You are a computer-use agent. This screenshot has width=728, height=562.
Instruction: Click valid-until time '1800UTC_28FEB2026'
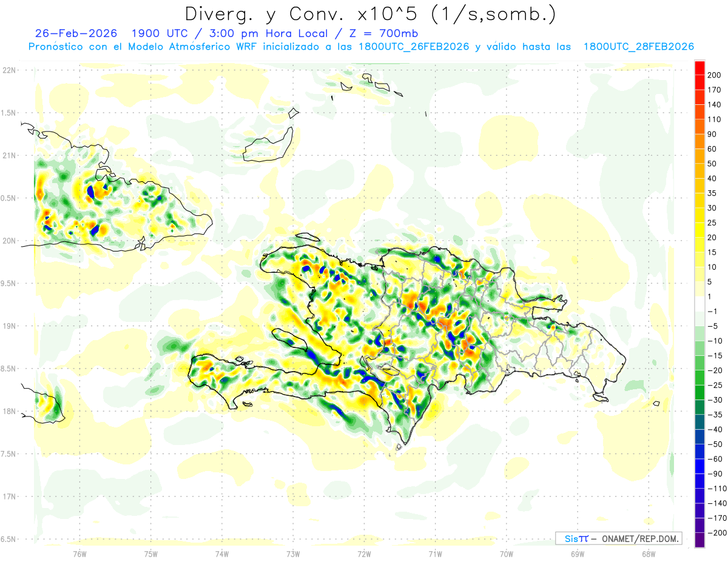point(638,47)
